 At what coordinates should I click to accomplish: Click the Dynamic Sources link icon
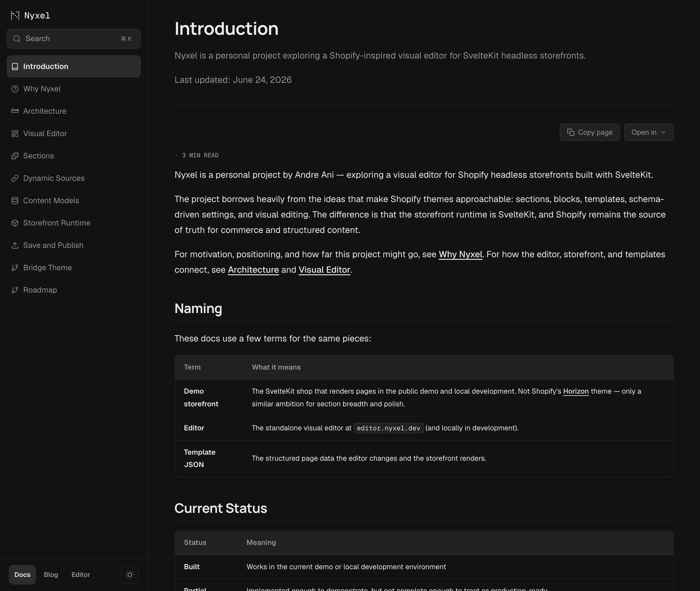[15, 178]
